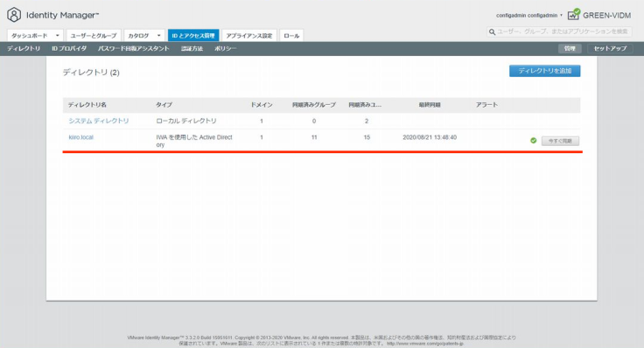Select the ID とアクセス管理 tab
The width and height of the screenshot is (644, 348).
point(193,35)
